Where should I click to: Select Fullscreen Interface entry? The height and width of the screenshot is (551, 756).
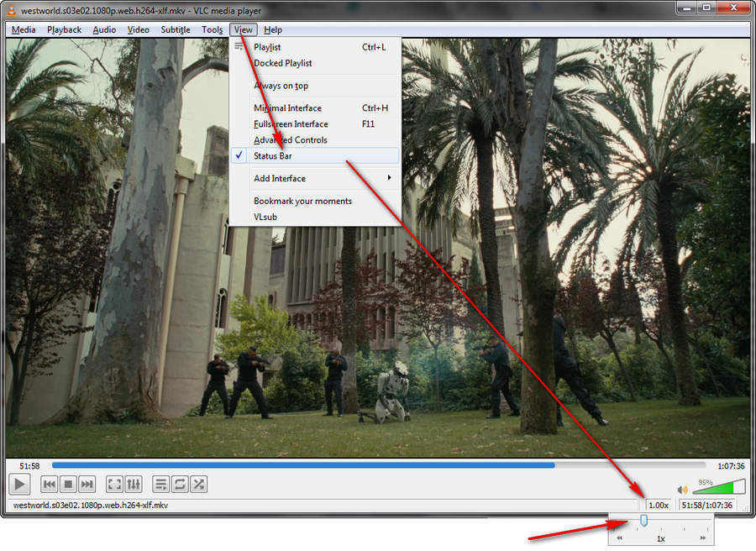point(315,123)
